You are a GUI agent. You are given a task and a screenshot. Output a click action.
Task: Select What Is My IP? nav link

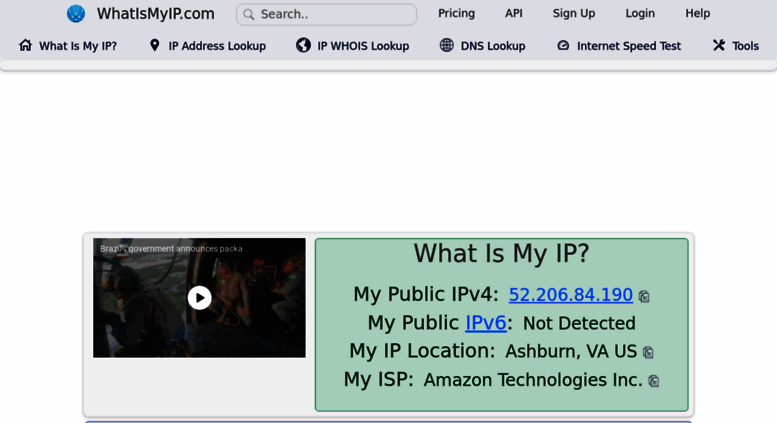[x=78, y=46]
